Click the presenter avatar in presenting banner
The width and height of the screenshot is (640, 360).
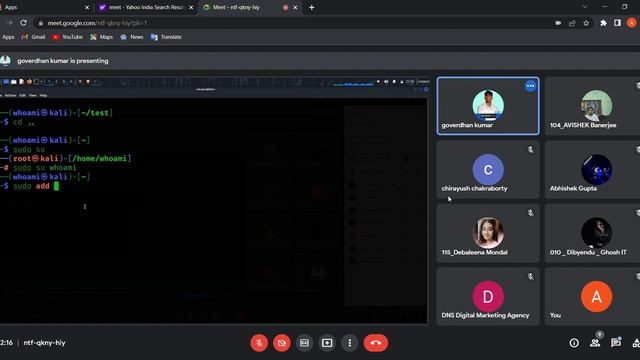5,61
